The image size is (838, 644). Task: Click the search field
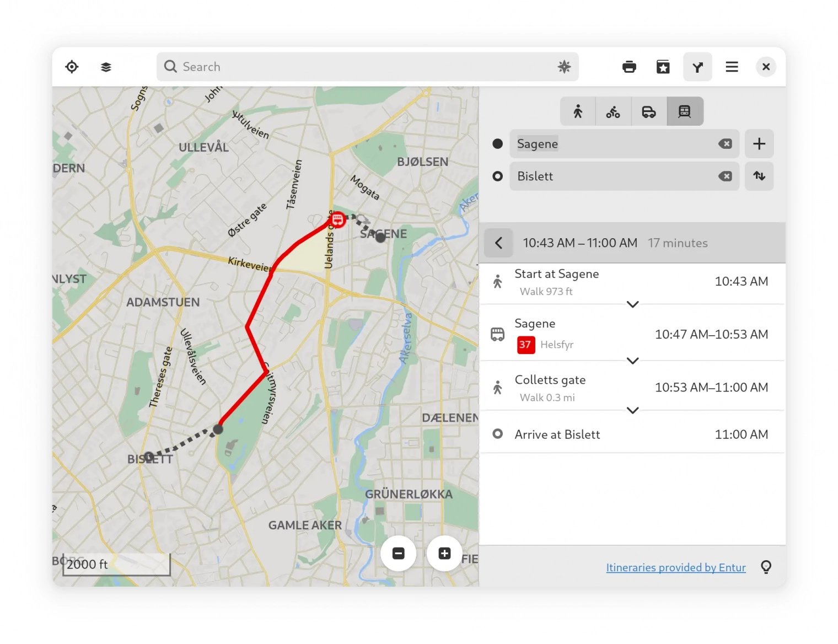(x=367, y=67)
